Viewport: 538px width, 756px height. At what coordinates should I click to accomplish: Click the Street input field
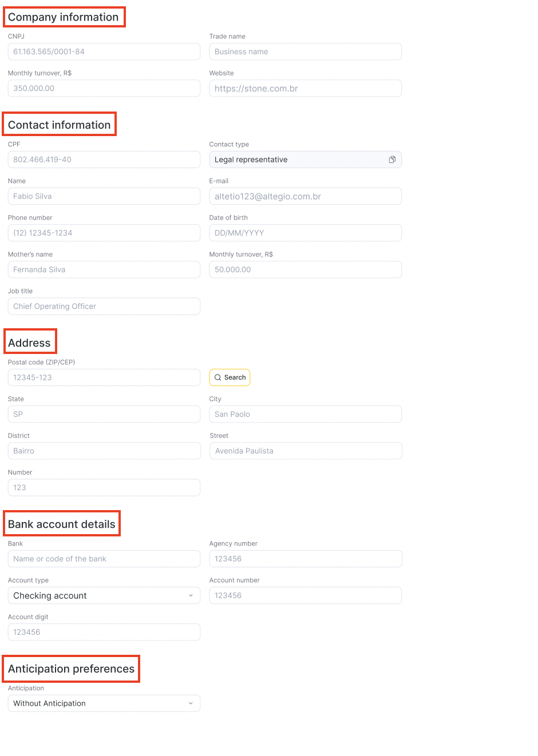click(x=306, y=451)
